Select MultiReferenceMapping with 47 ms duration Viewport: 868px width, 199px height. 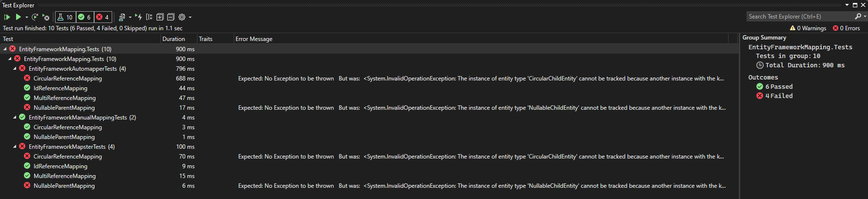[370, 98]
